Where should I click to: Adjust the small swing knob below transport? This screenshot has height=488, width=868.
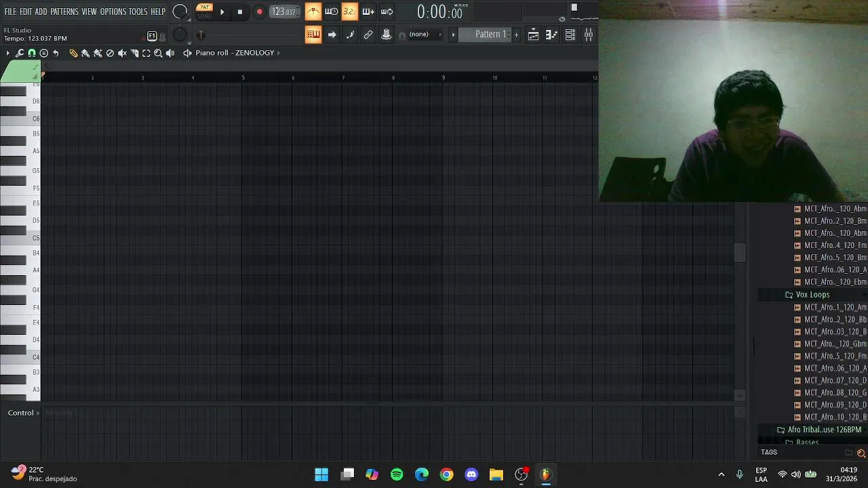[x=201, y=35]
